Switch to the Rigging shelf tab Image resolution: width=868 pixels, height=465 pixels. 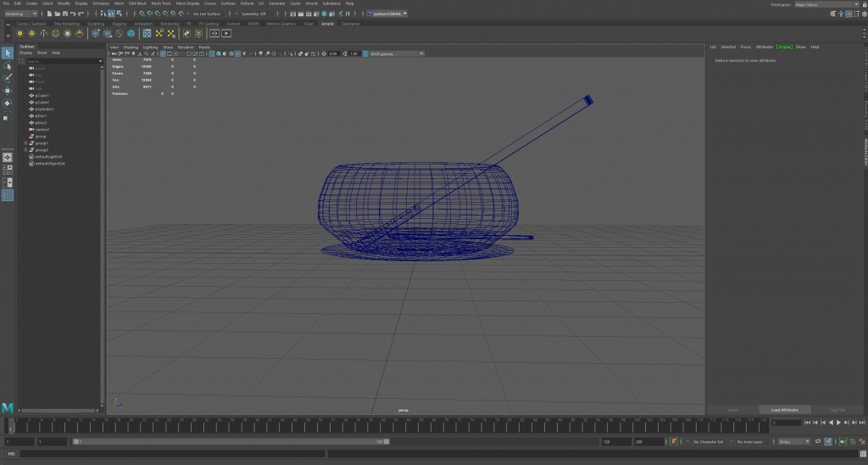pyautogui.click(x=119, y=24)
